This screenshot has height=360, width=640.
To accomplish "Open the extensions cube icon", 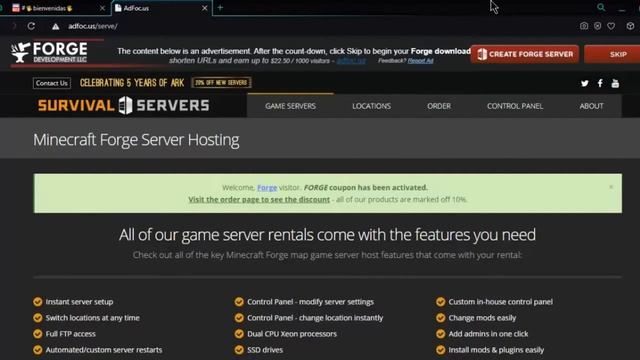I will pyautogui.click(x=630, y=26).
